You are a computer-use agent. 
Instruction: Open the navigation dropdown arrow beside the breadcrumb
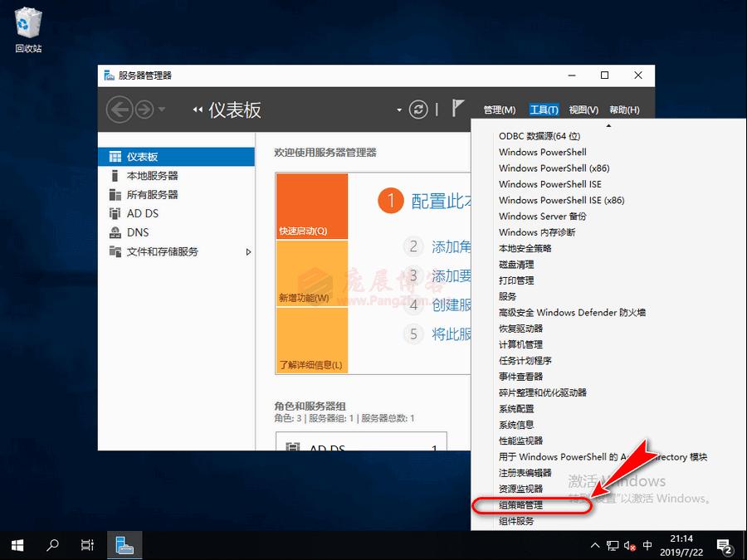(x=398, y=109)
